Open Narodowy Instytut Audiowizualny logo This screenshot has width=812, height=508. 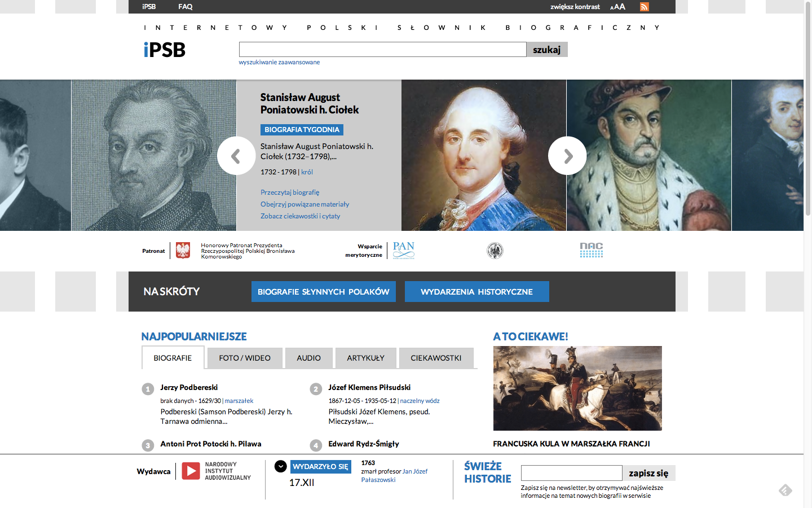(217, 471)
